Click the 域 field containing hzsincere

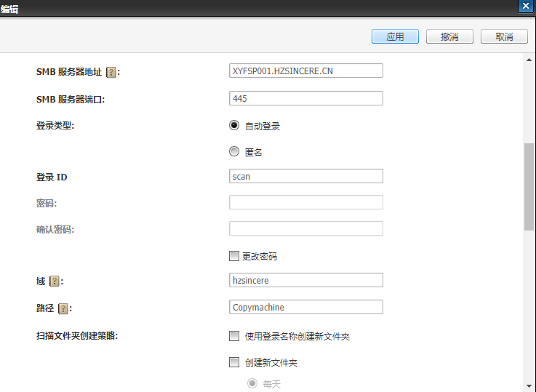click(x=305, y=280)
